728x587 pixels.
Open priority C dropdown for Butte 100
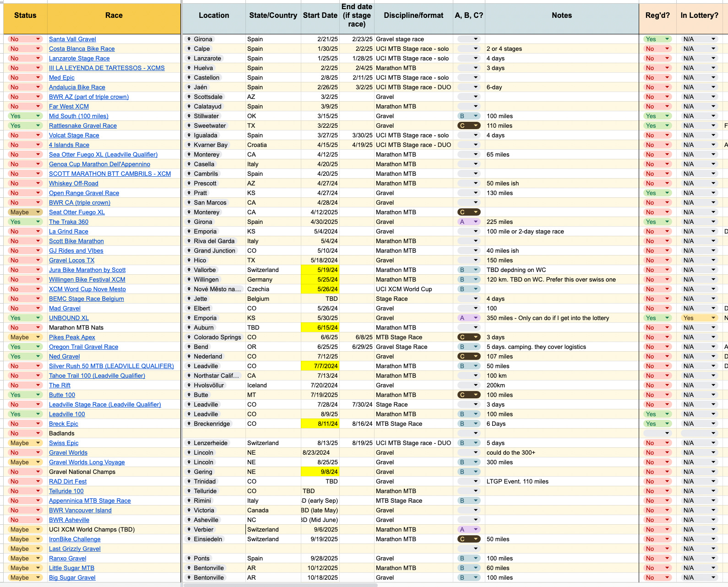(x=469, y=395)
